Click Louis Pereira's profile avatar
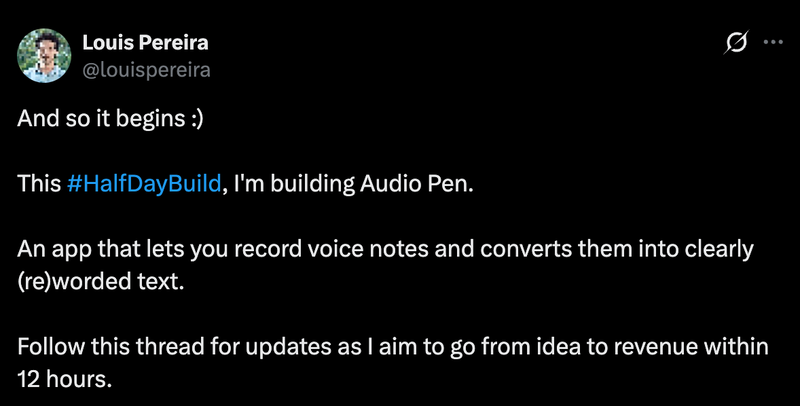The height and width of the screenshot is (406, 800). (x=44, y=55)
